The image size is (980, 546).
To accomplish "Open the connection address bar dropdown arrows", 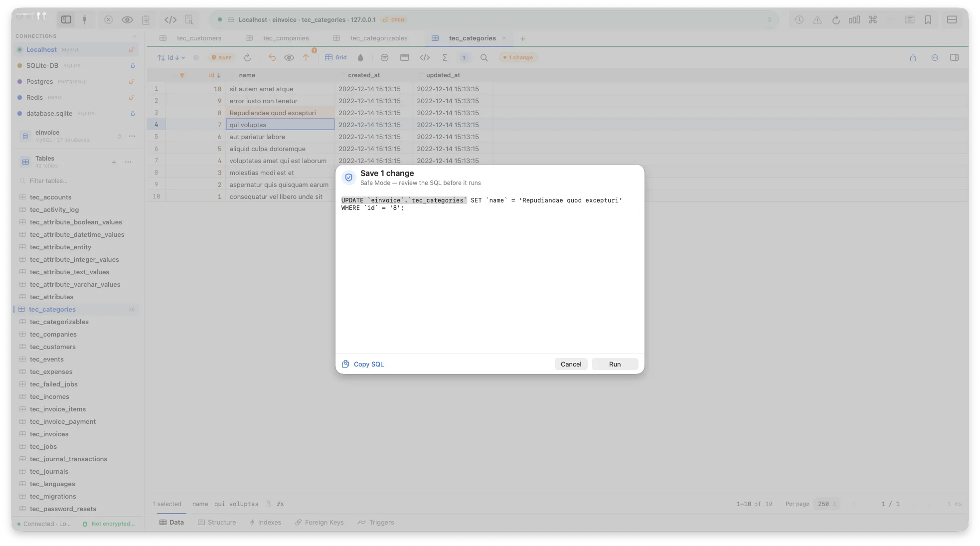I will click(x=769, y=19).
